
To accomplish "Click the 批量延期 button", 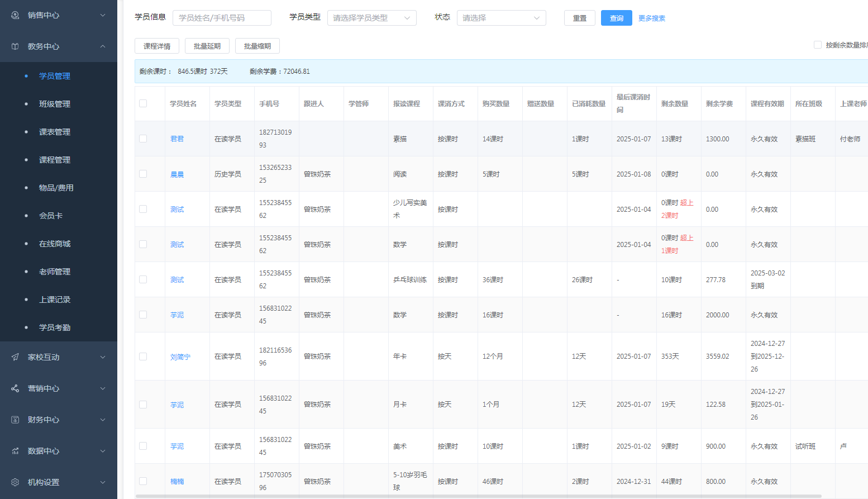I will click(207, 46).
